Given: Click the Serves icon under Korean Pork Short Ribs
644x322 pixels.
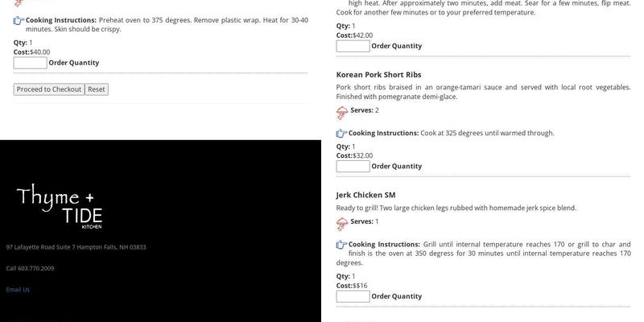Looking at the screenshot, I should (342, 112).
